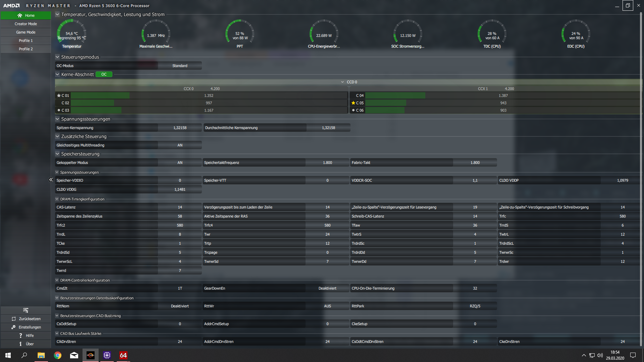The height and width of the screenshot is (362, 644).
Task: Select Profile 2 in sidebar
Action: tap(26, 49)
